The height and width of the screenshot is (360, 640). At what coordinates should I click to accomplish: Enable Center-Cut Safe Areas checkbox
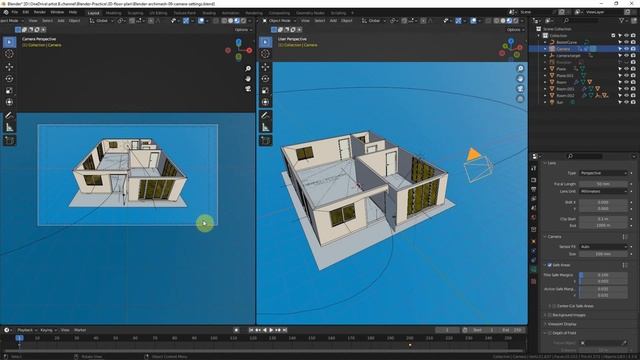click(554, 306)
